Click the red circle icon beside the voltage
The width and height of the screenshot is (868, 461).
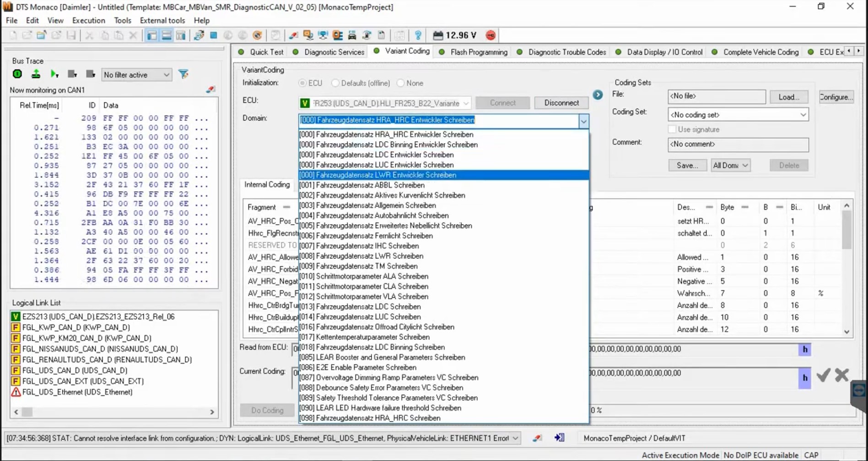coord(491,35)
